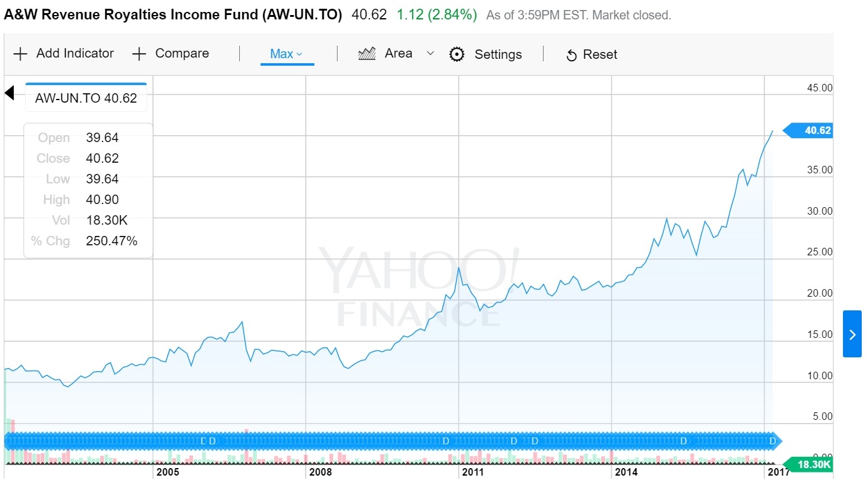Expand the Area chart type chevron
The height and width of the screenshot is (490, 868).
coord(430,54)
